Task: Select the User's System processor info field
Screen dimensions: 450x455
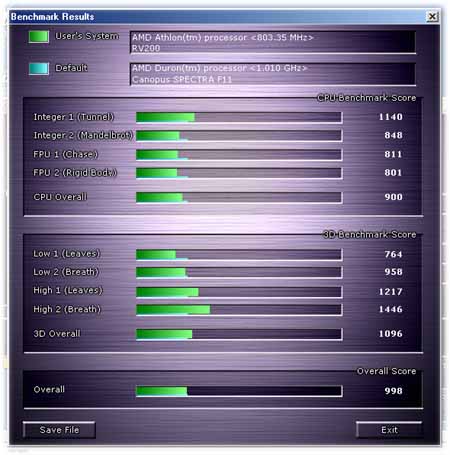Action: click(273, 42)
